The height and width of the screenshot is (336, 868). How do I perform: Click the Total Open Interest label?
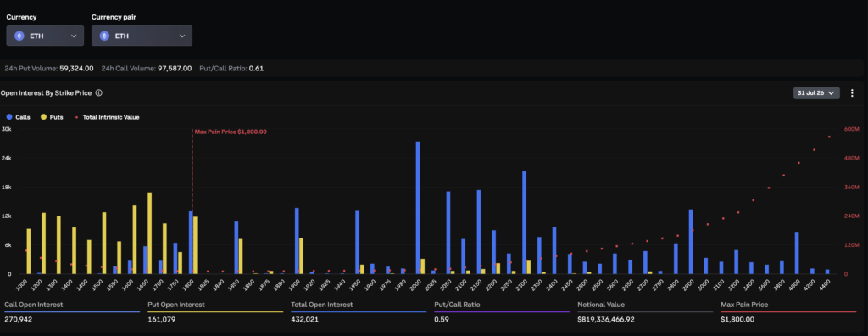321,305
